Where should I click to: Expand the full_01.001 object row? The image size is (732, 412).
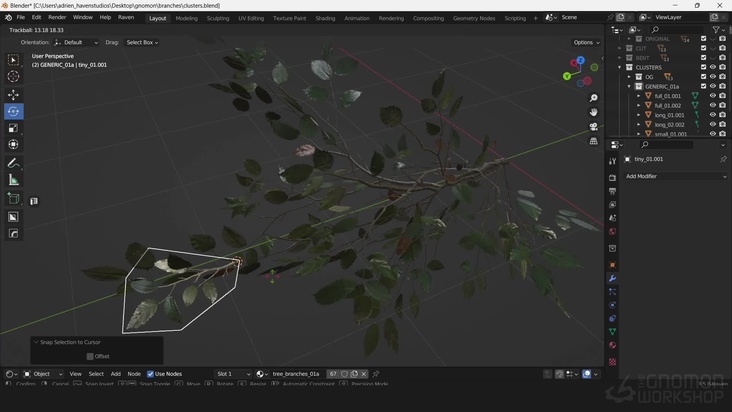pos(639,96)
